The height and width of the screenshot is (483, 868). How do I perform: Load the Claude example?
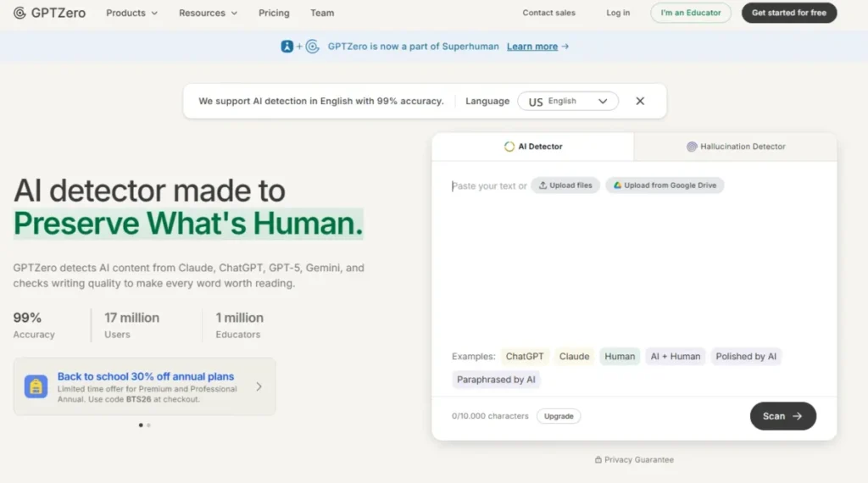[x=574, y=356]
